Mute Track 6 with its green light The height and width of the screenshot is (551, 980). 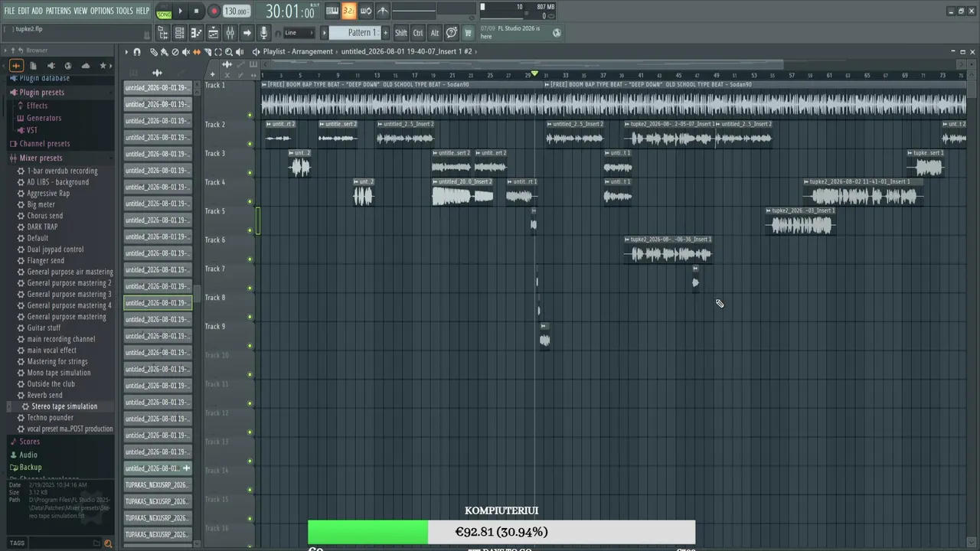click(x=250, y=259)
